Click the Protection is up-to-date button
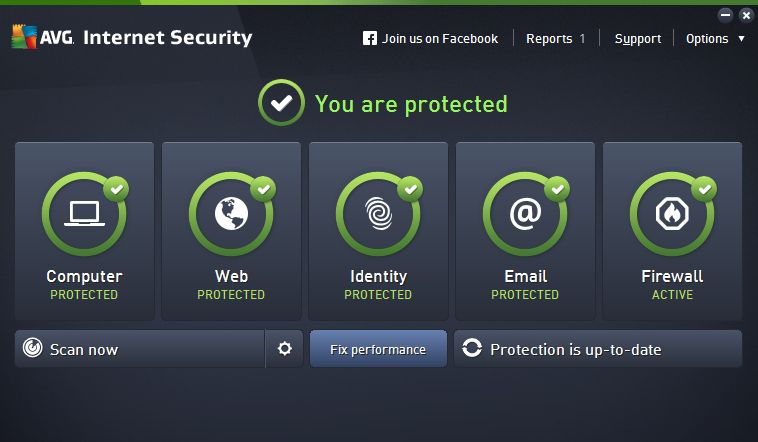758x442 pixels. (x=598, y=349)
